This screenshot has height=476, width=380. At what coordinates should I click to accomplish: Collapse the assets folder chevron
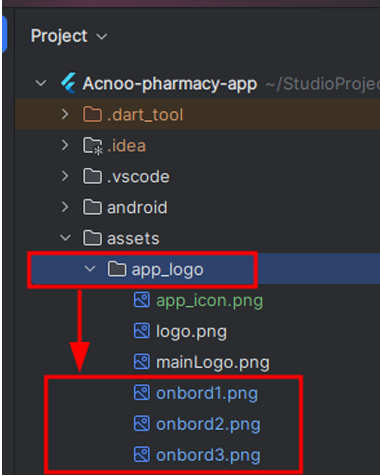coord(65,238)
